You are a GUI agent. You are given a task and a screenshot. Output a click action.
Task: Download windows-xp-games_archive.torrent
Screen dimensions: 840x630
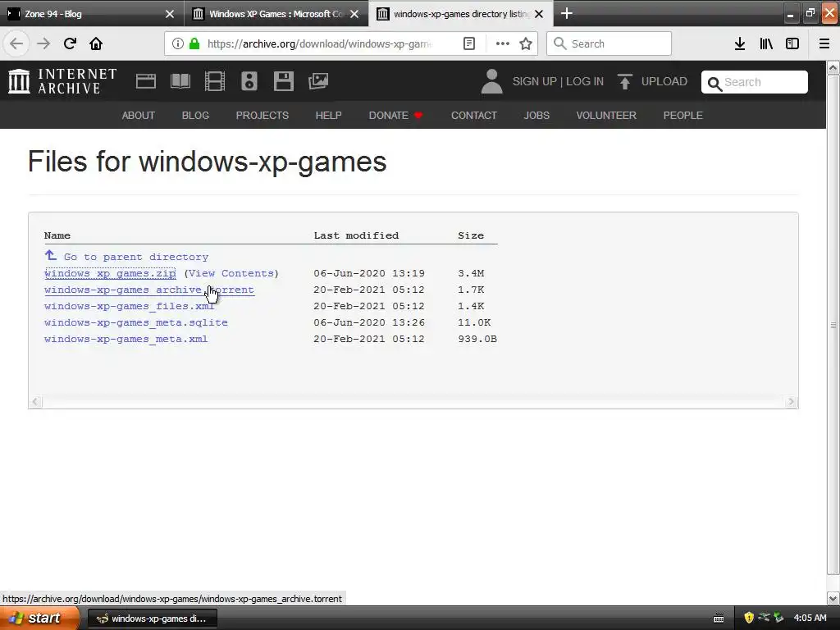(x=149, y=290)
